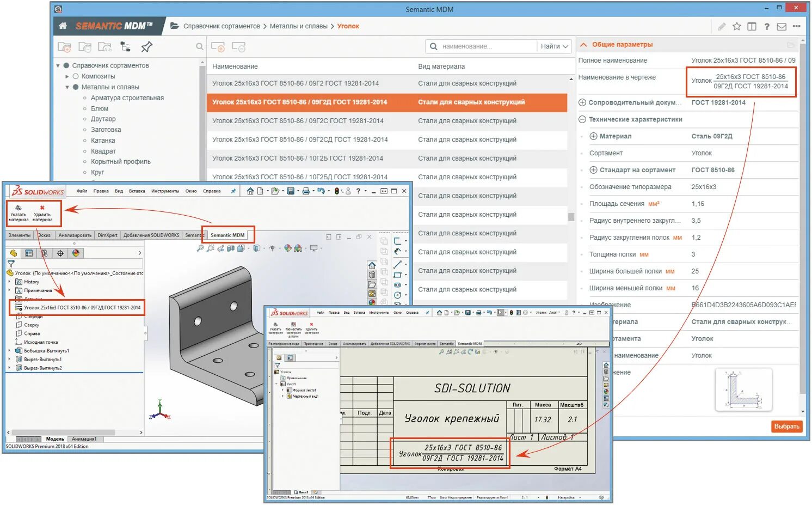Open ConfigurationManager tab icon

coord(45,253)
